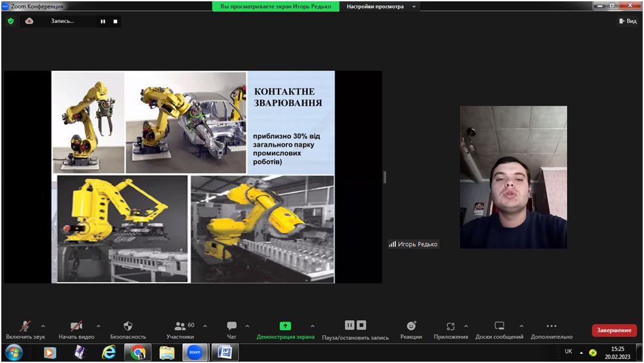The height and width of the screenshot is (363, 644).
Task: Click green encryption shield icon
Action: (11, 21)
